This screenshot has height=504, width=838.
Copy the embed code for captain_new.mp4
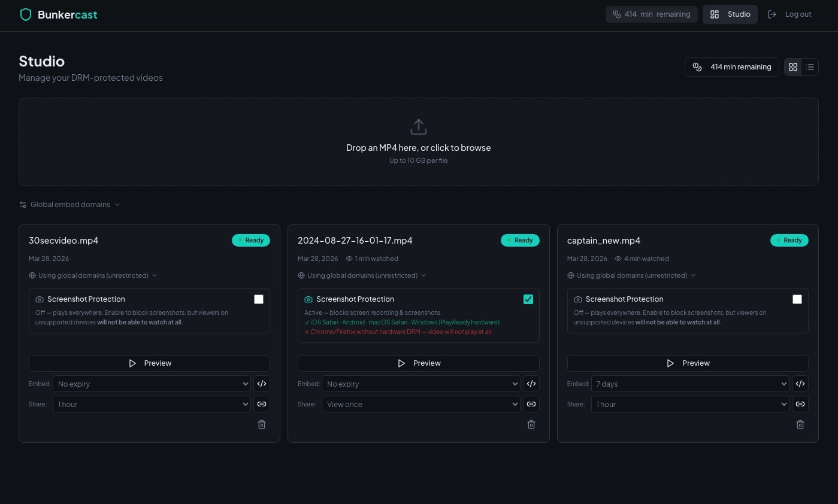pos(800,384)
